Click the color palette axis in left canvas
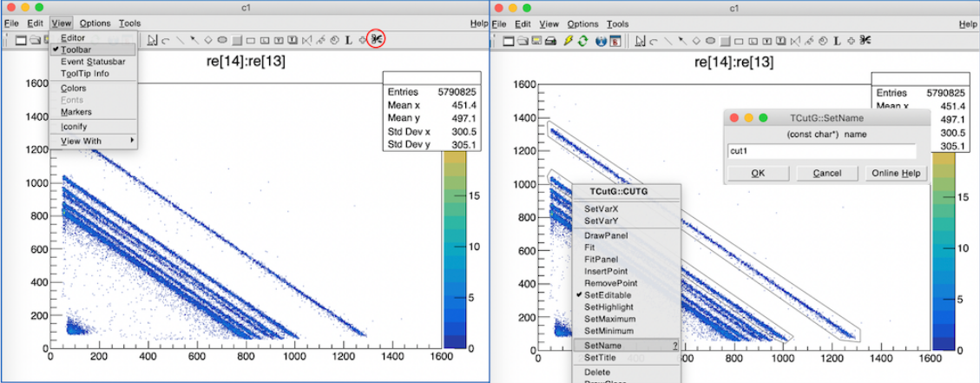The width and height of the screenshot is (980, 383). (455, 250)
